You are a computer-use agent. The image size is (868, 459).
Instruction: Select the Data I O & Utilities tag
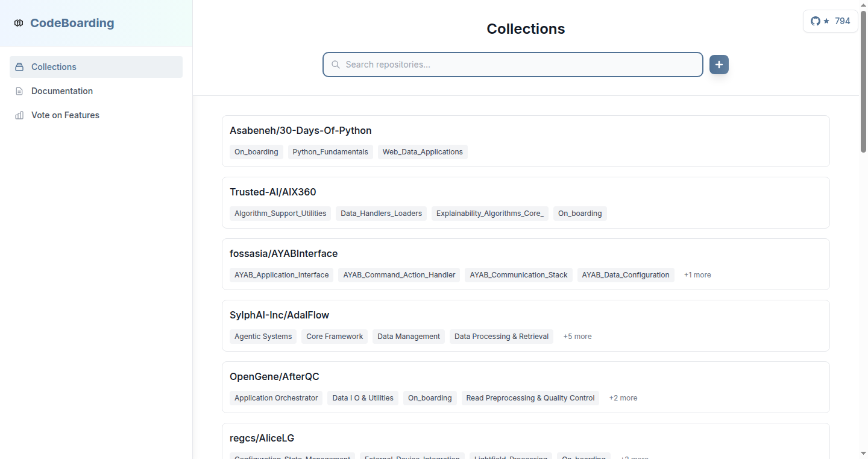click(363, 398)
